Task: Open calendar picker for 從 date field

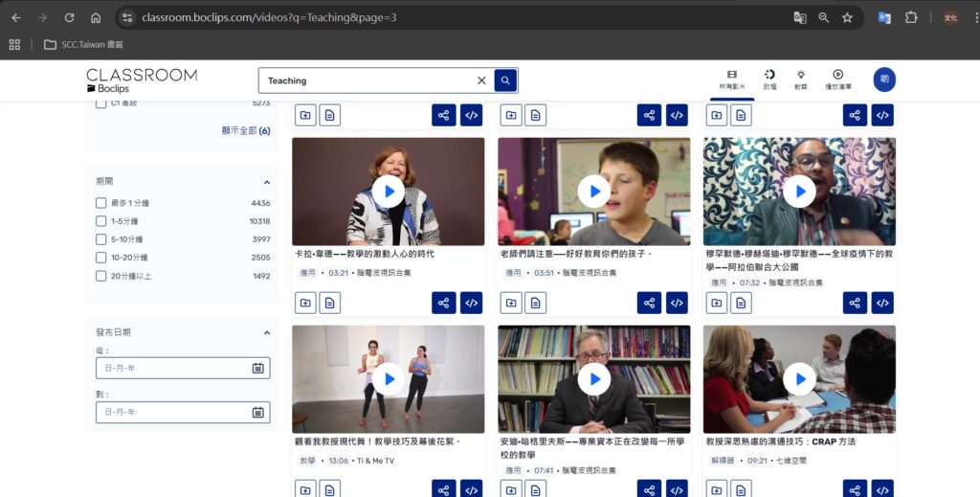Action: [x=257, y=368]
